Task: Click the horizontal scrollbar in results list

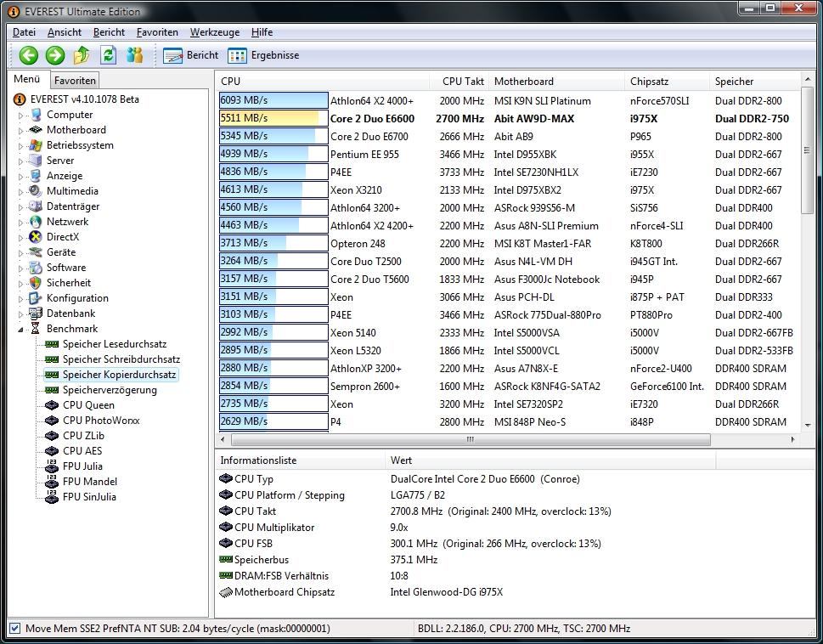Action: [x=471, y=439]
